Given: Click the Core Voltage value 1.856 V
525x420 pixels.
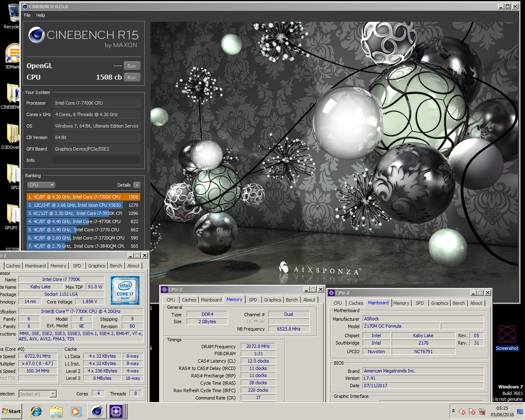Looking at the screenshot, I should [x=89, y=301].
